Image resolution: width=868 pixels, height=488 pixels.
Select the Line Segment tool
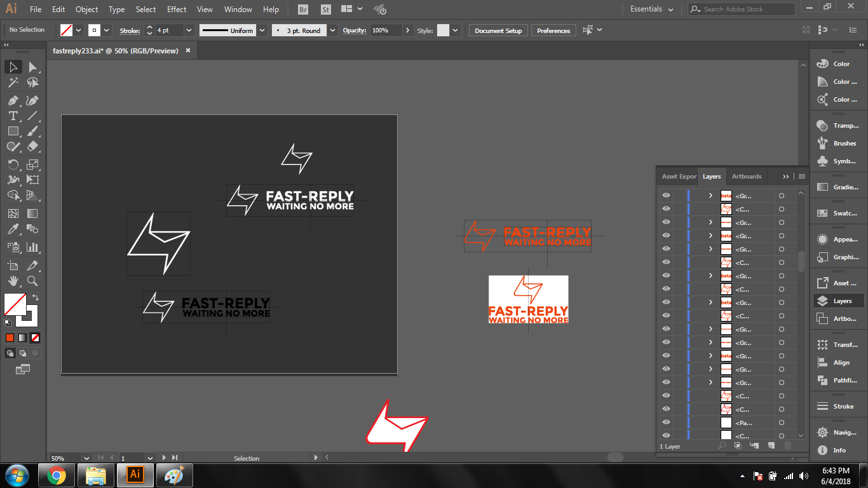tap(33, 116)
